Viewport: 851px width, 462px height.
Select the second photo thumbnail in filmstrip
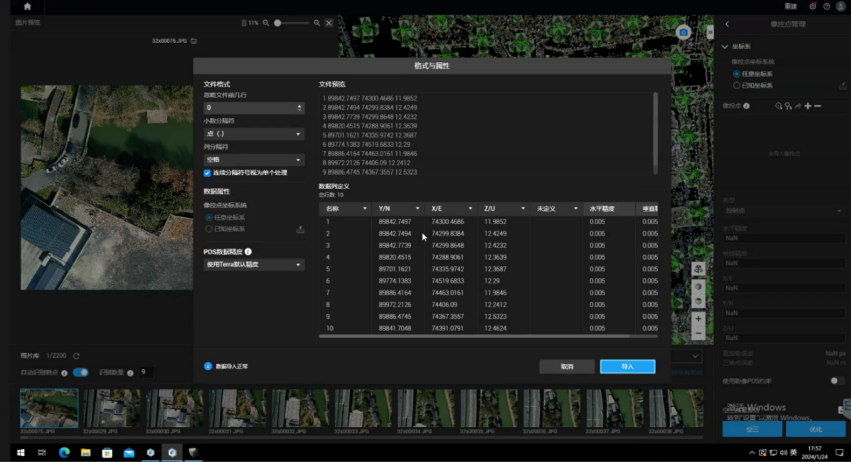coord(112,408)
